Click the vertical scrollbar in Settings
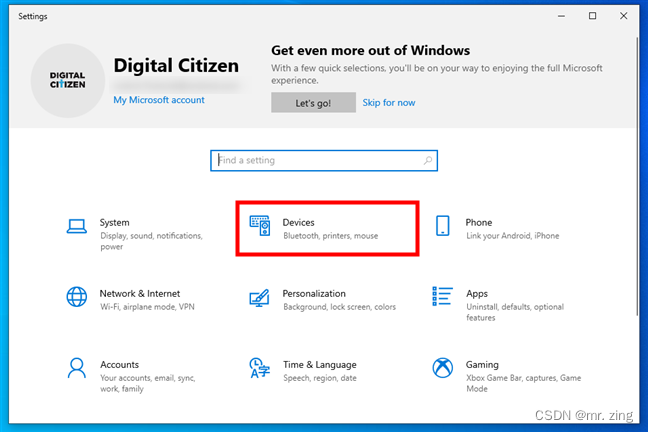The height and width of the screenshot is (432, 648). tap(637, 177)
